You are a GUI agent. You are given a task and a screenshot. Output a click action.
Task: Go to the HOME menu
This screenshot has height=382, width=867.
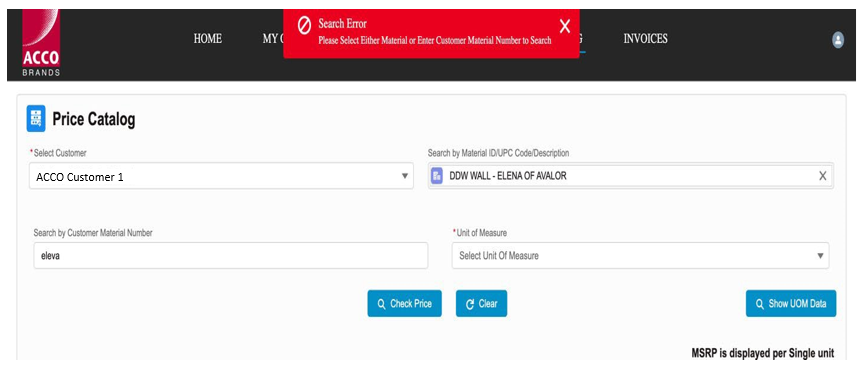click(207, 39)
